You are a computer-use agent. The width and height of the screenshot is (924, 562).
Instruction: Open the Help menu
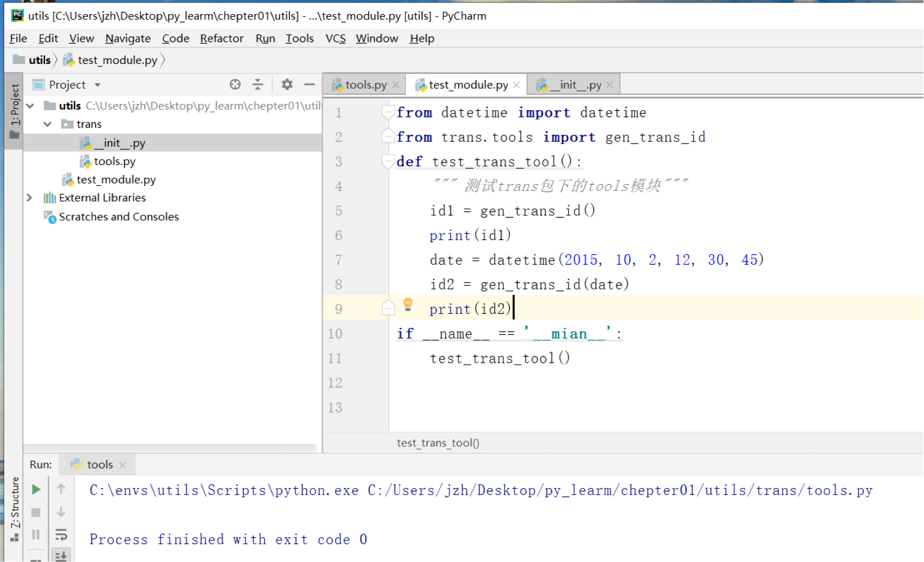(422, 38)
